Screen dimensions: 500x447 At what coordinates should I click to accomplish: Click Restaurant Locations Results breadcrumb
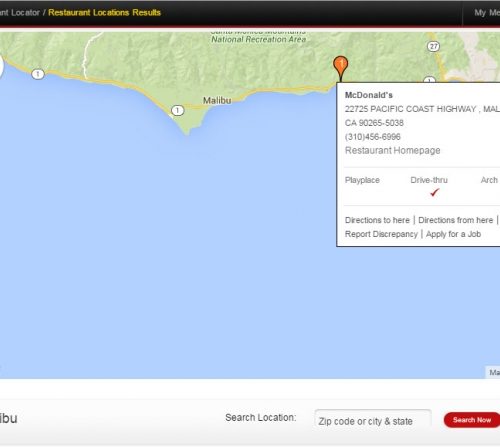pos(104,13)
